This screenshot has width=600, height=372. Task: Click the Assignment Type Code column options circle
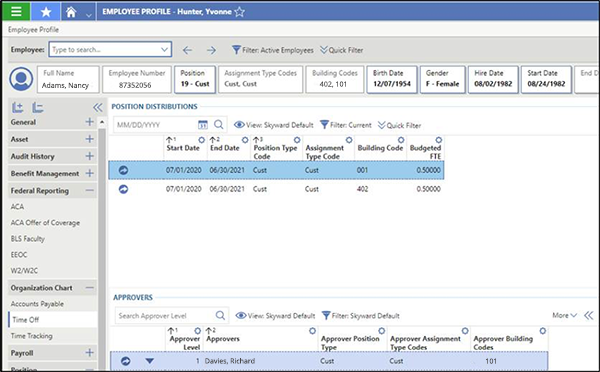pos(349,140)
